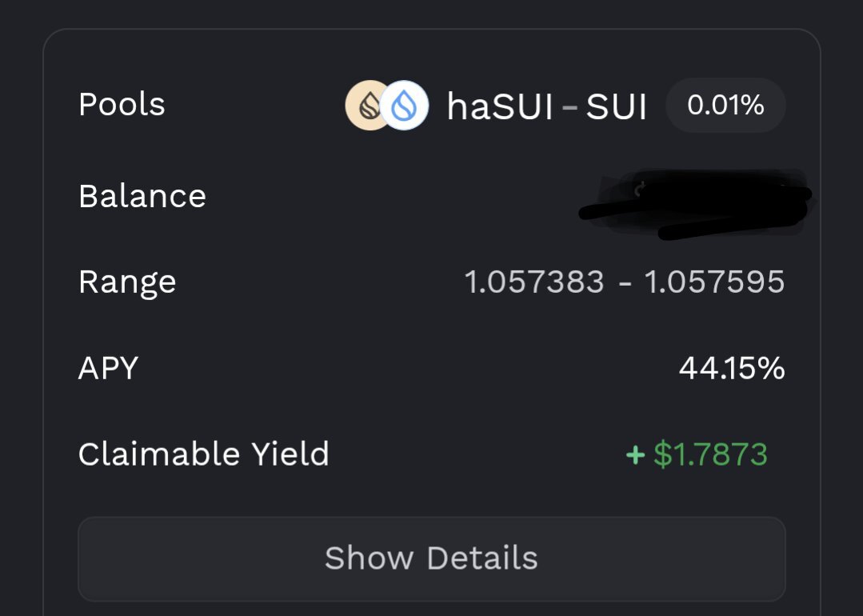863x616 pixels.
Task: Click the APY label
Action: click(108, 368)
